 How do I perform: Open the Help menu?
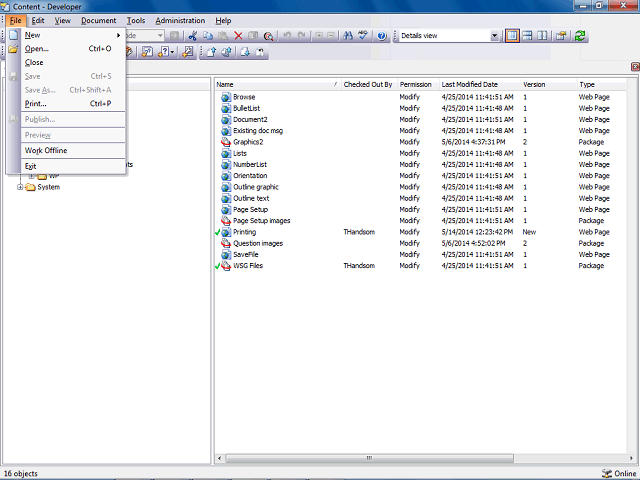[223, 20]
